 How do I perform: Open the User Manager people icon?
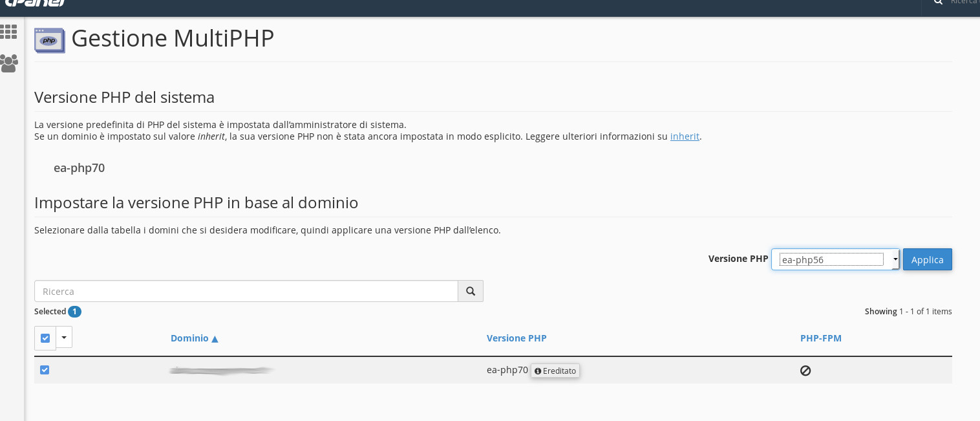[8, 63]
